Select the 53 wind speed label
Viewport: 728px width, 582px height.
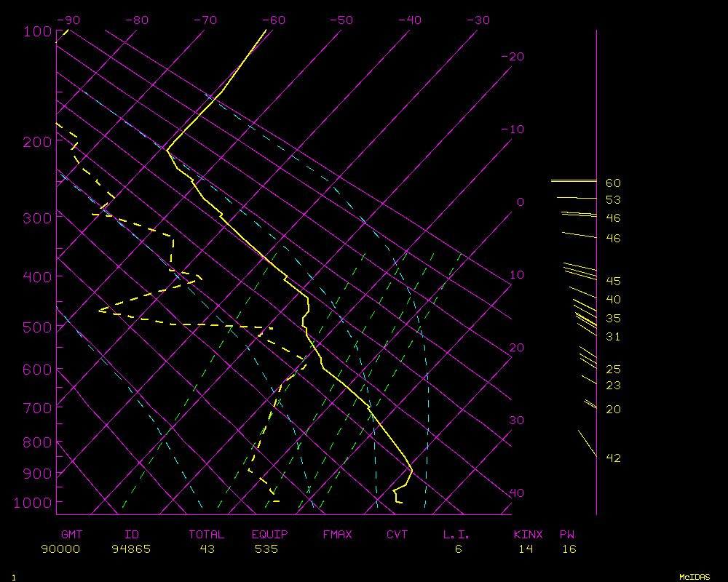click(613, 200)
